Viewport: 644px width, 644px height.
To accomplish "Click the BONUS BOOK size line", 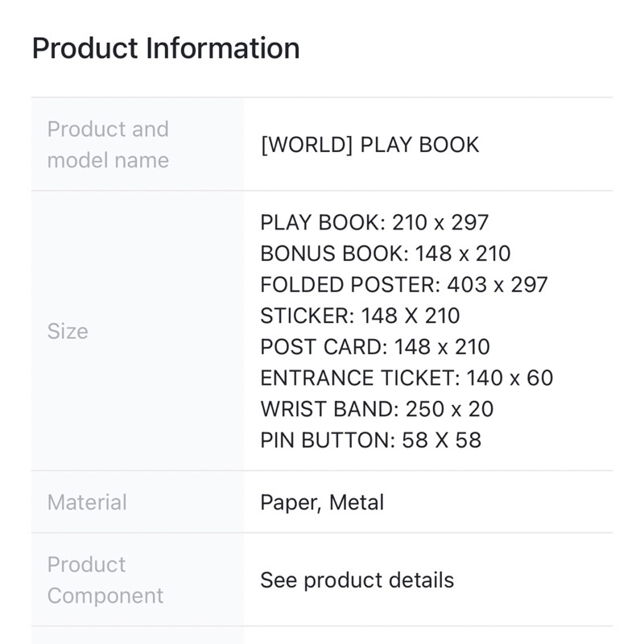I will (385, 254).
